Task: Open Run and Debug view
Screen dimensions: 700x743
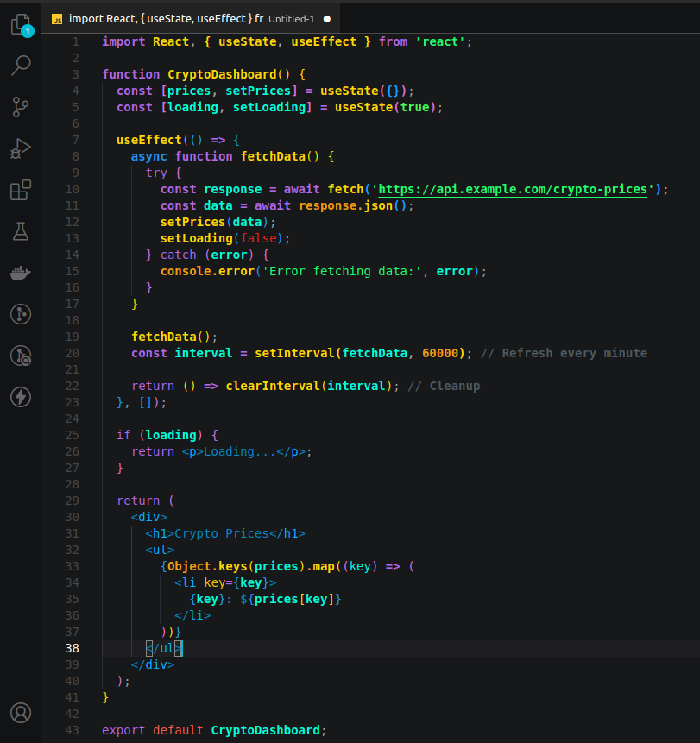Action: point(21,148)
